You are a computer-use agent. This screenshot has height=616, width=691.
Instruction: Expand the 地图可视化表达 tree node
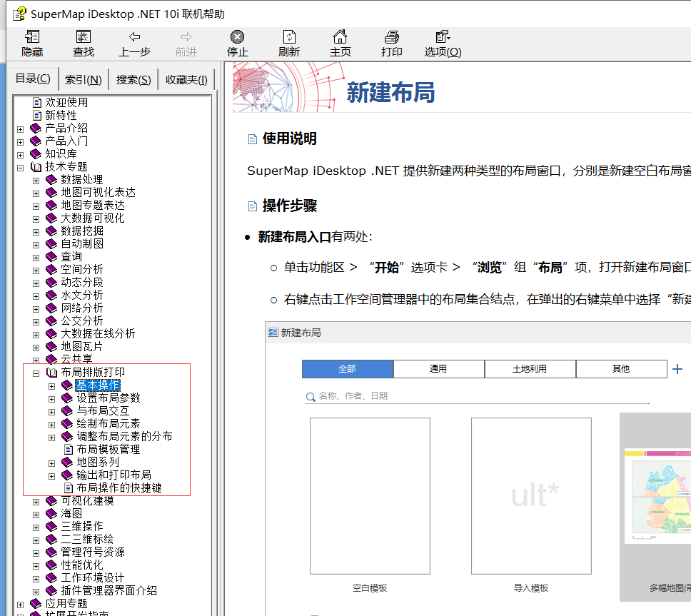(36, 193)
